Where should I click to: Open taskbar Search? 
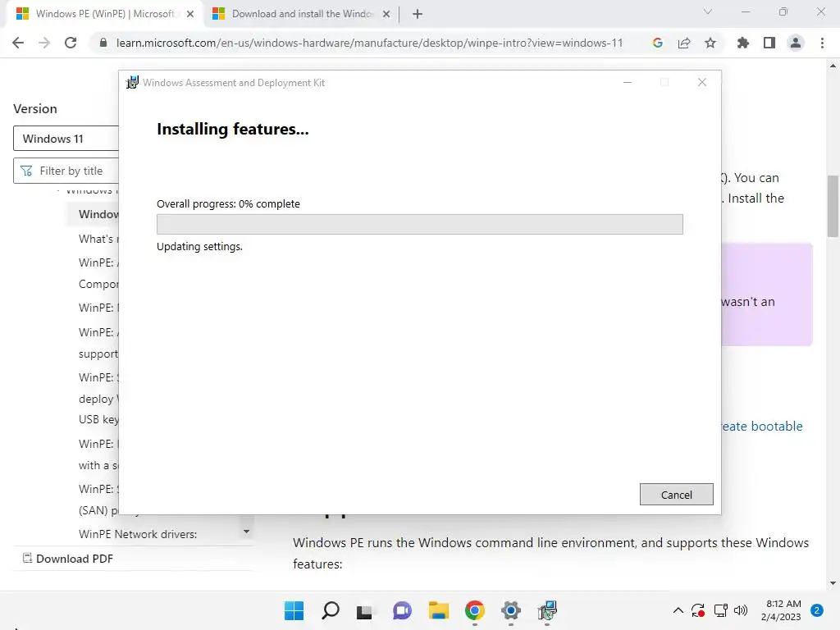pyautogui.click(x=330, y=610)
